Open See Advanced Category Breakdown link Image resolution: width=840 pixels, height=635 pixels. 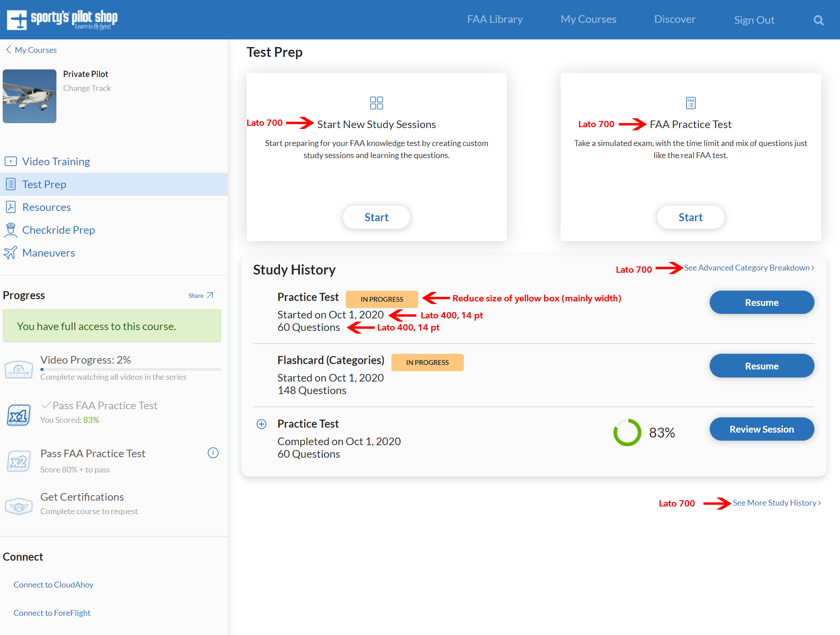(749, 268)
